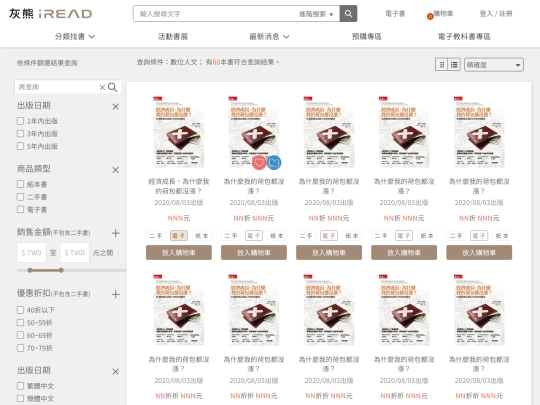Screen dimensions: 540x405
Task: Add the fifth book in first row to cart
Action: click(479, 252)
